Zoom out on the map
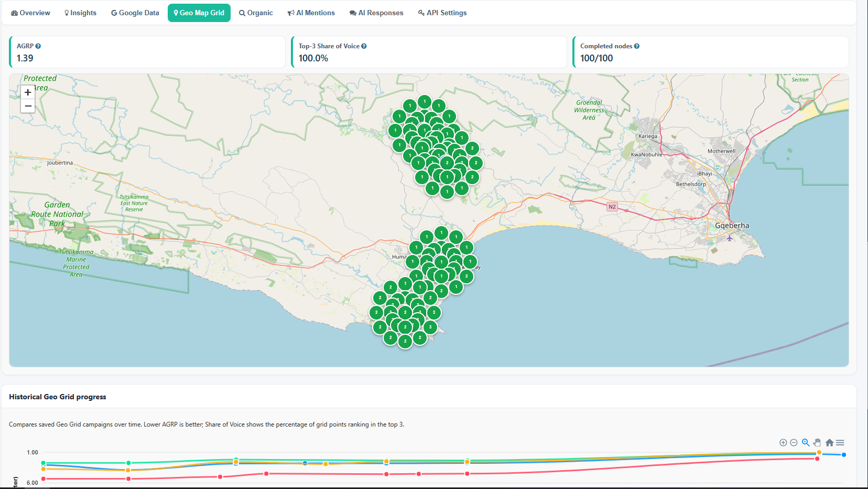Screen dimensions: 868x489 pyautogui.click(x=28, y=106)
